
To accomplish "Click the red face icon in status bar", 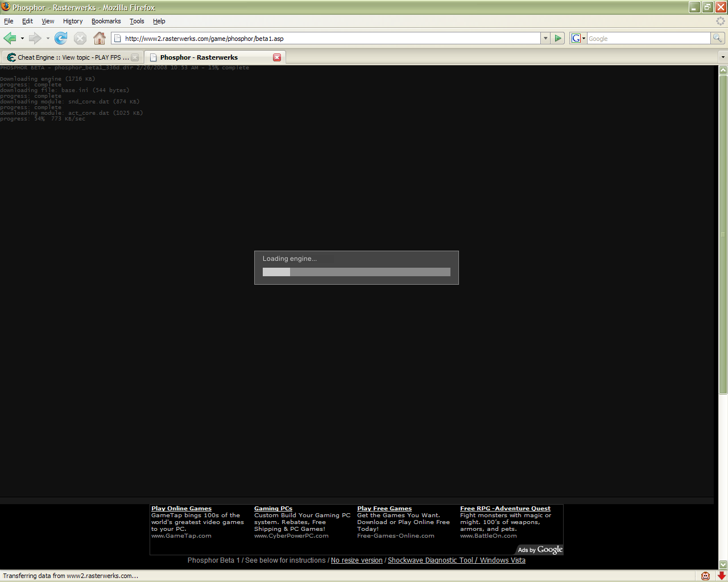I will (705, 576).
